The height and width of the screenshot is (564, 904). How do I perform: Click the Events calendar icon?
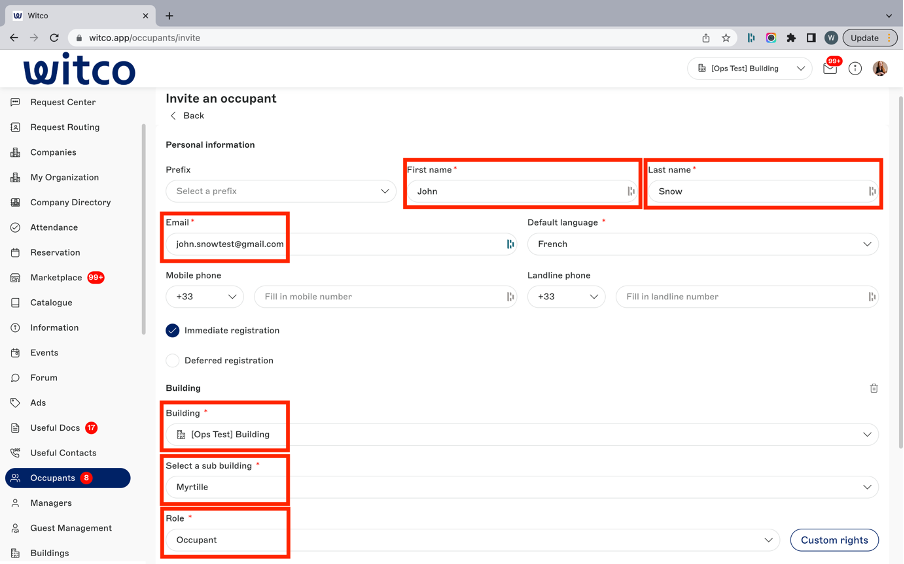[x=16, y=353]
